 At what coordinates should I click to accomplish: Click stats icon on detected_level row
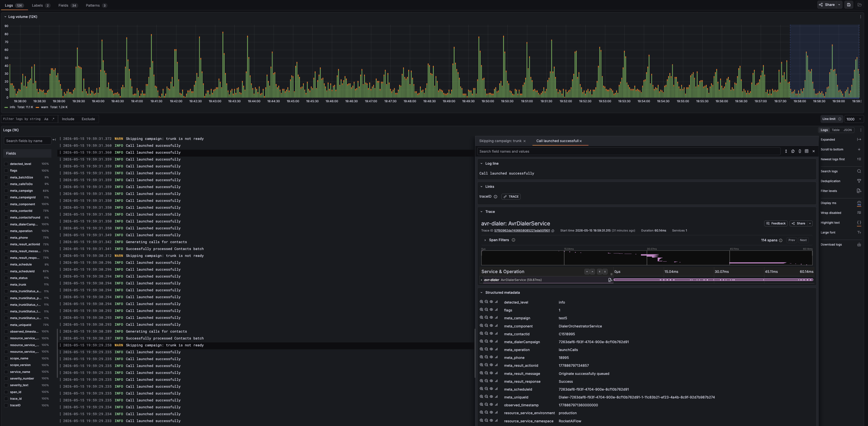pos(496,302)
